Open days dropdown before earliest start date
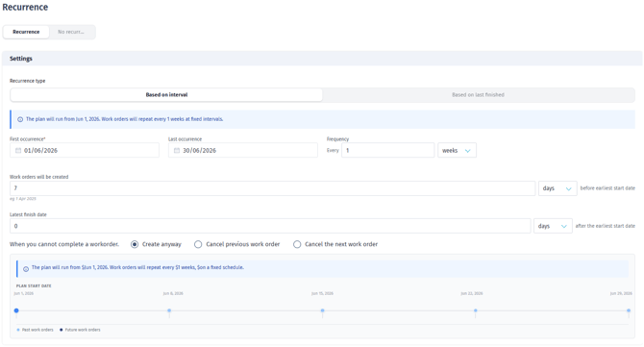 coord(557,188)
